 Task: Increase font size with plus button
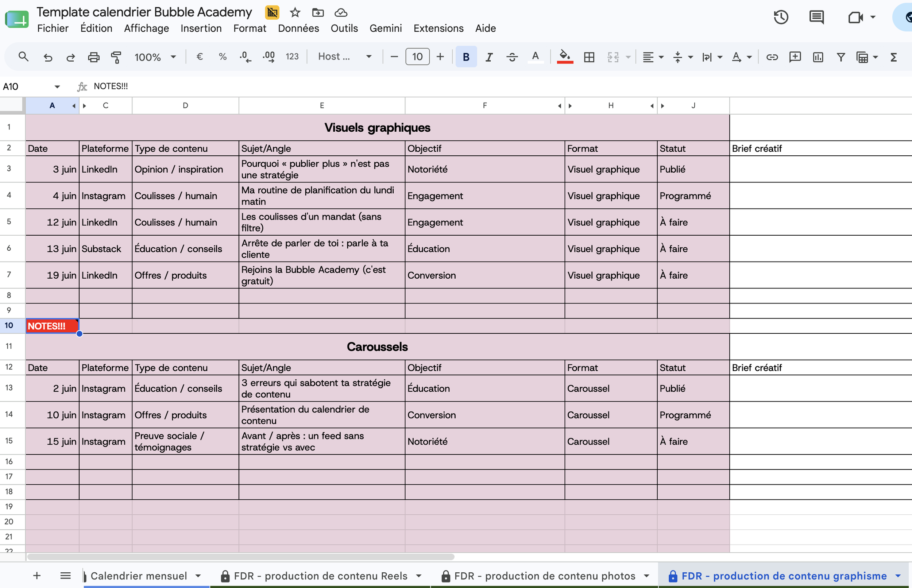pos(440,57)
